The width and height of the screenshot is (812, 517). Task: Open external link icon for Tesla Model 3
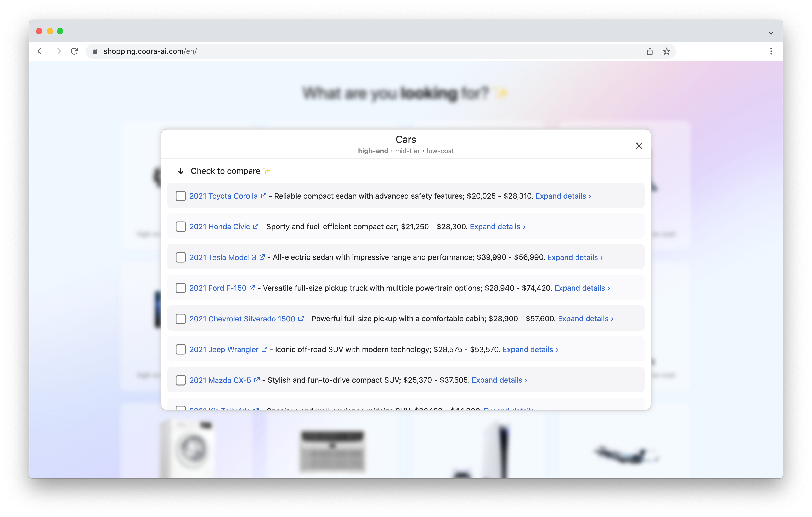[x=262, y=257]
